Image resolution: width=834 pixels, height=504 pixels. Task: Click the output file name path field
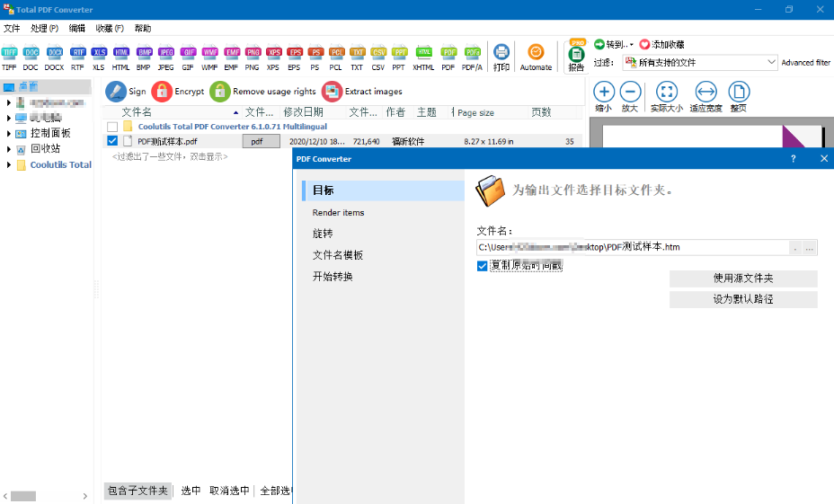pos(633,247)
